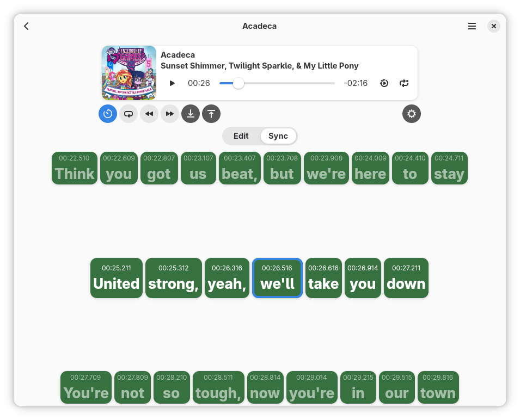This screenshot has height=420, width=520.
Task: Click the Friendship Games album cover
Action: click(x=129, y=73)
